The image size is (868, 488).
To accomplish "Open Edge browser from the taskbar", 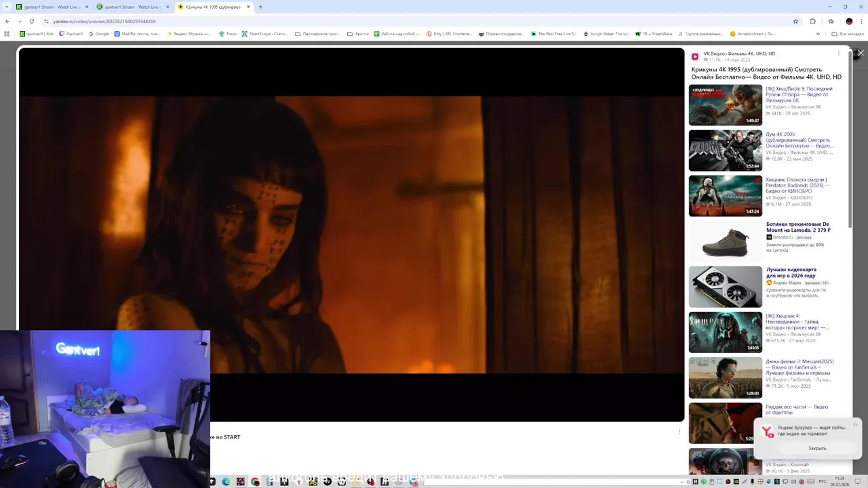I will [x=226, y=482].
